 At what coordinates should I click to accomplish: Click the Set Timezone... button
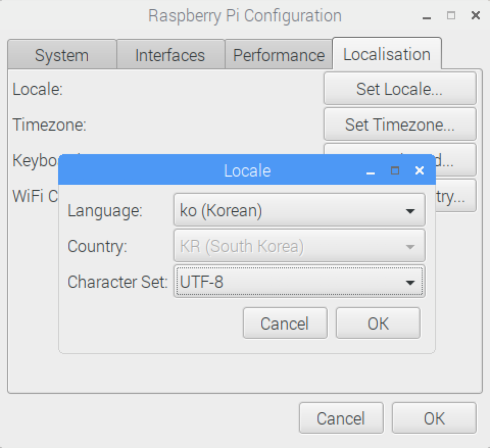point(400,125)
